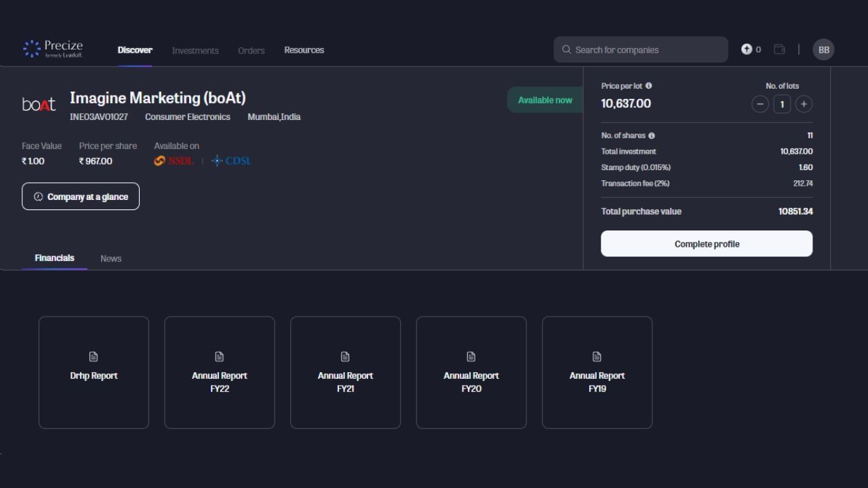
Task: Click the No. of shares info icon
Action: [652, 136]
